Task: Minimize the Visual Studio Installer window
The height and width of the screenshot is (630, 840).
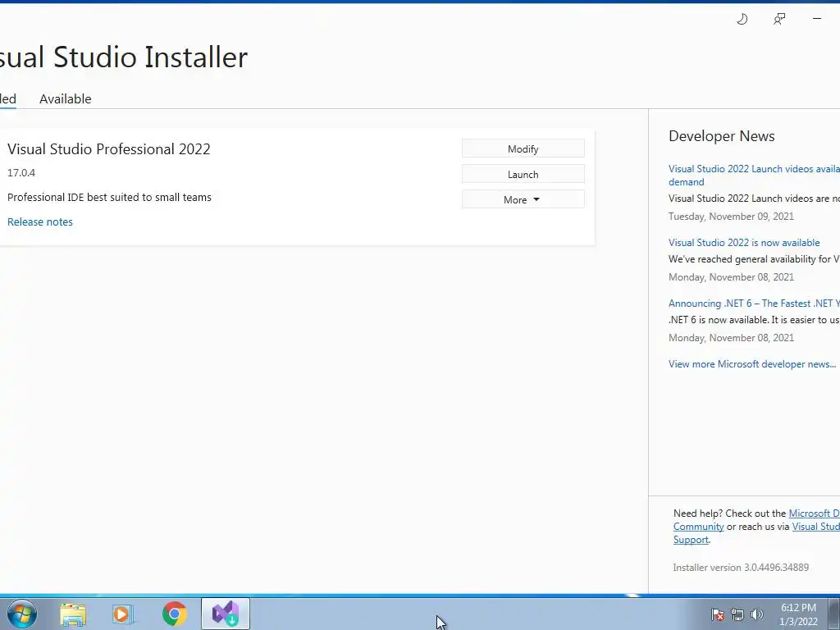Action: pos(817,19)
